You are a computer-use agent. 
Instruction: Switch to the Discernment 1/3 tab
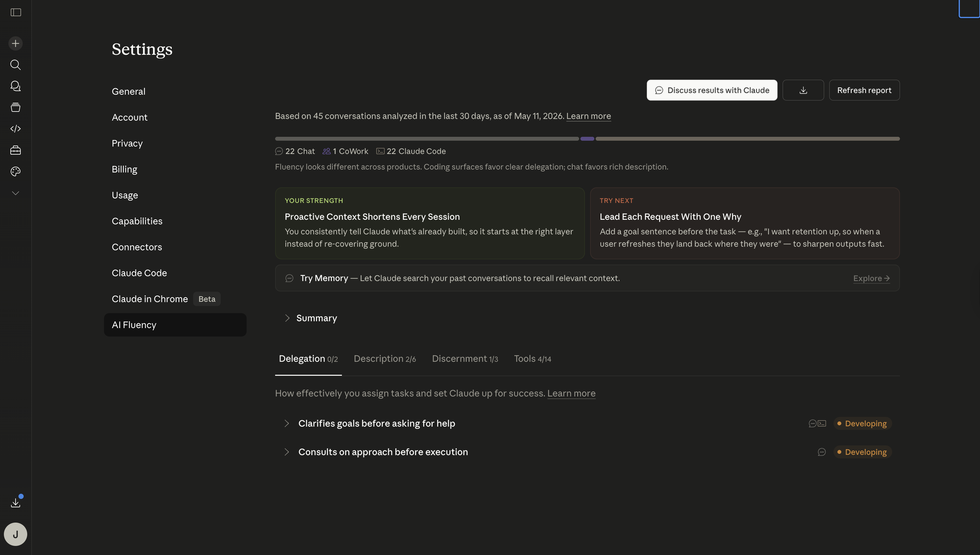point(465,359)
